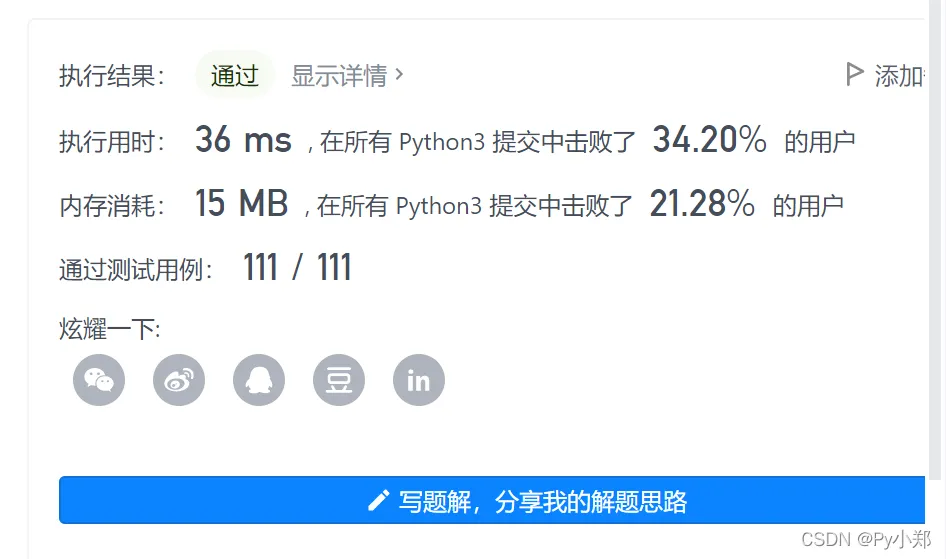Click the QQ penguin share icon
Image resolution: width=946 pixels, height=559 pixels.
pyautogui.click(x=259, y=380)
